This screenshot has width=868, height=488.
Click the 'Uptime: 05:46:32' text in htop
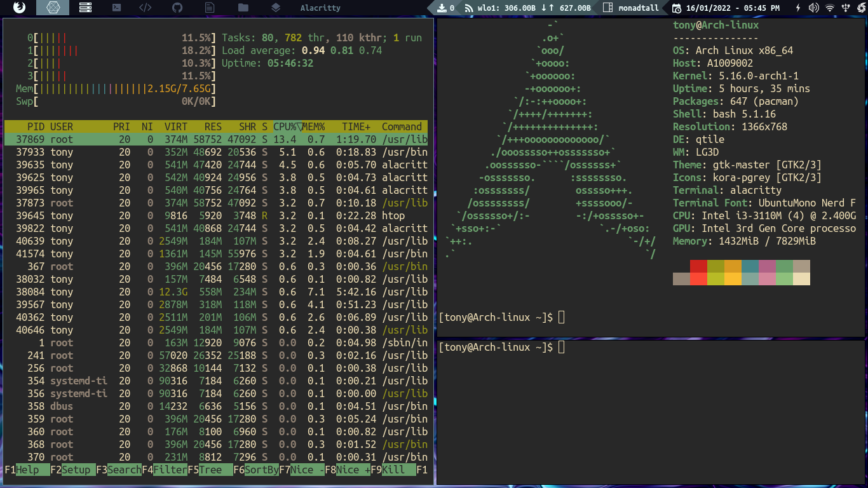pyautogui.click(x=268, y=63)
